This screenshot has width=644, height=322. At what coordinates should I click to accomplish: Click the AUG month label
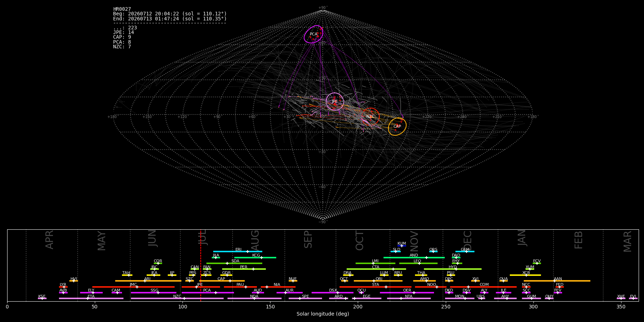tap(255, 239)
